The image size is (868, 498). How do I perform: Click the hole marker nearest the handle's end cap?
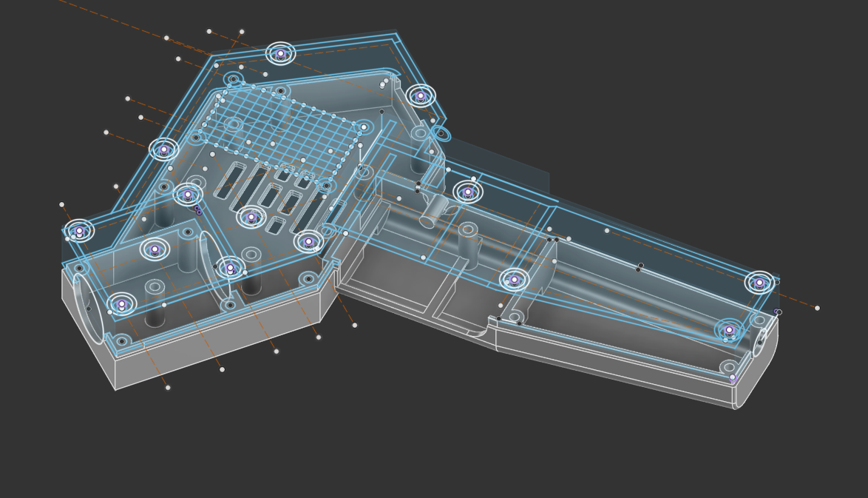[729, 330]
